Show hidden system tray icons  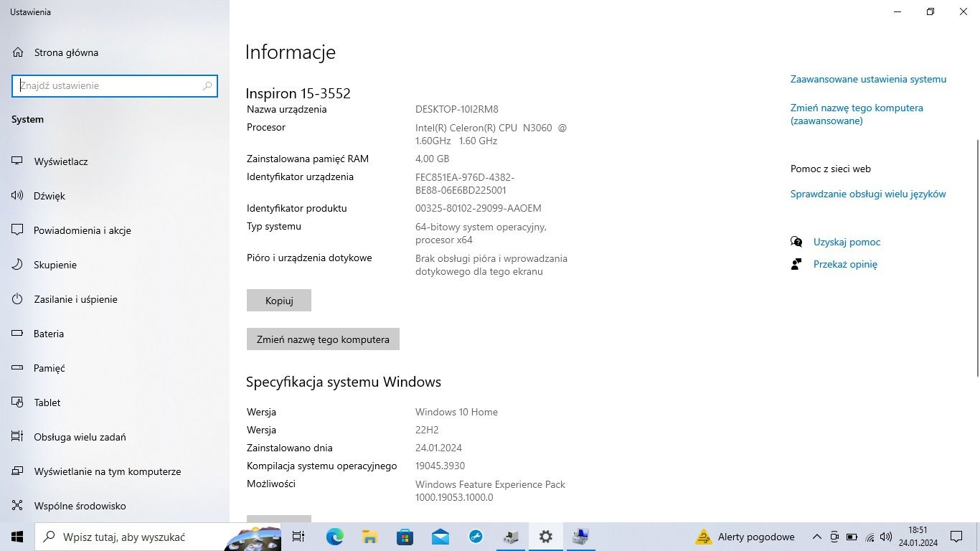coord(816,537)
